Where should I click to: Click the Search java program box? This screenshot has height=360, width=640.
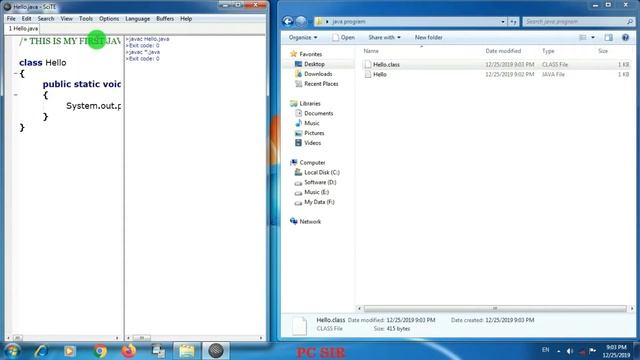575,22
